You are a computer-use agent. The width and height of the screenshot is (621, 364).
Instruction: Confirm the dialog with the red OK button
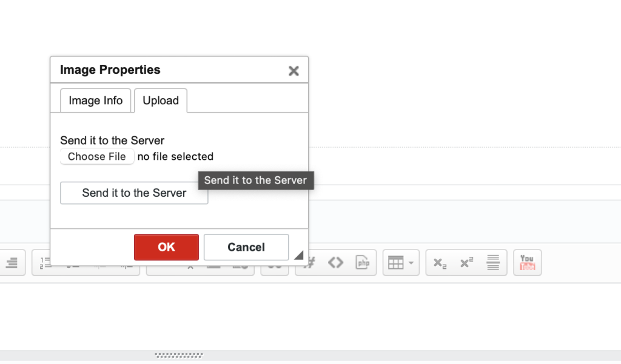point(166,247)
